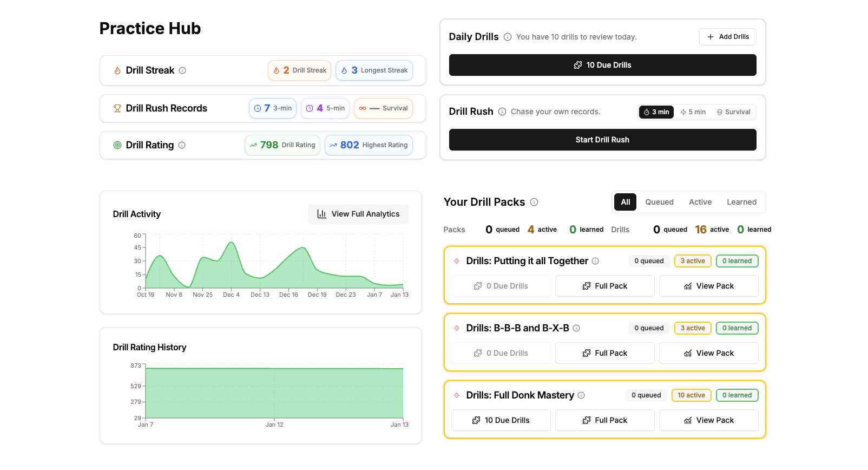This screenshot has height=470, width=868.
Task: Switch to Queued drill packs tab
Action: [x=659, y=202]
